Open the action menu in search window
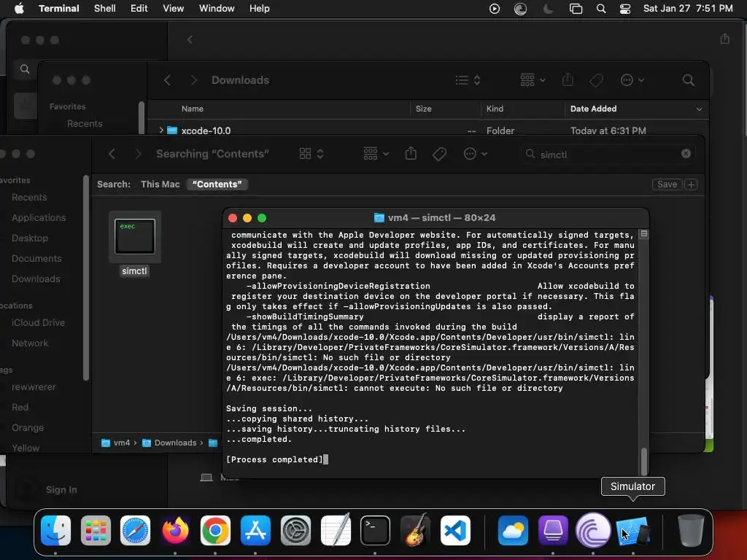The height and width of the screenshot is (560, 747). 476,154
